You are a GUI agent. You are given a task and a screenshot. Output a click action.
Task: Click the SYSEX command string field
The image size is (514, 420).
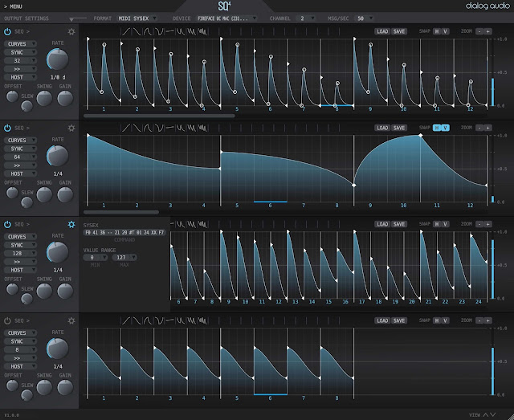pyautogui.click(x=124, y=232)
